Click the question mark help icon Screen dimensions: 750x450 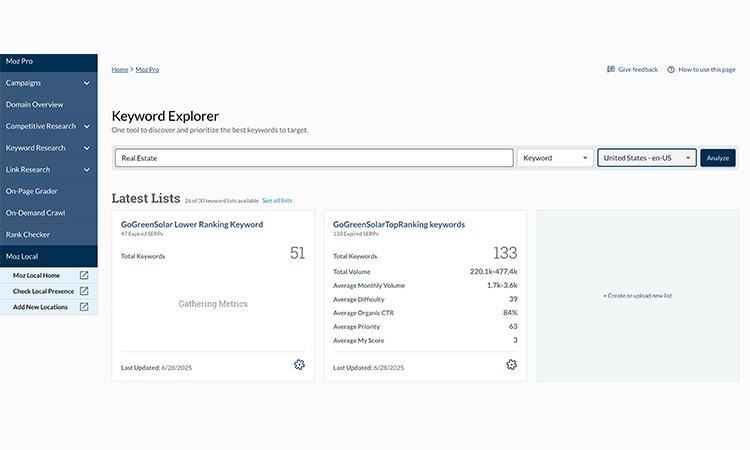coord(671,69)
